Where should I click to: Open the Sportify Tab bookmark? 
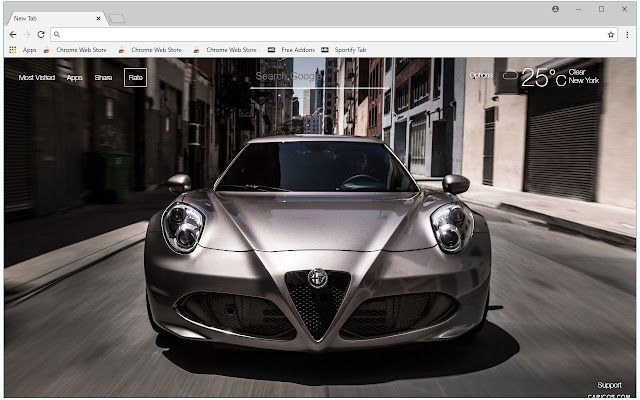click(x=344, y=50)
